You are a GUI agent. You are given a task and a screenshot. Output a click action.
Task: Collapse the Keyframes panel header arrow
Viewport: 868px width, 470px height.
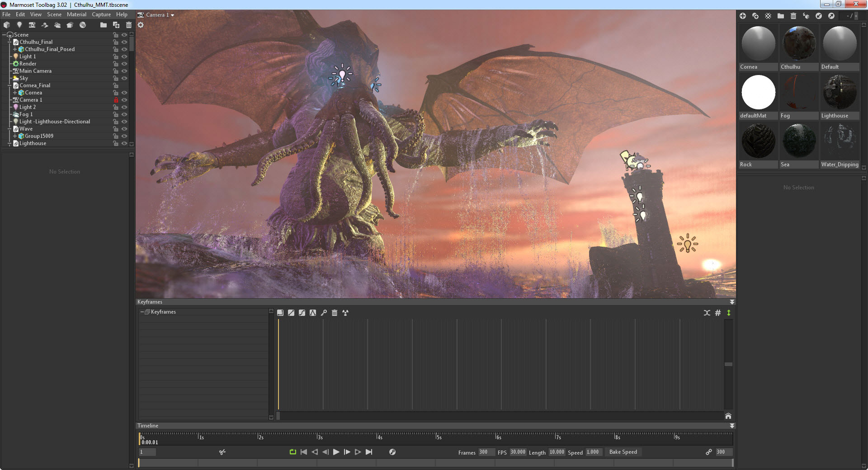(732, 302)
